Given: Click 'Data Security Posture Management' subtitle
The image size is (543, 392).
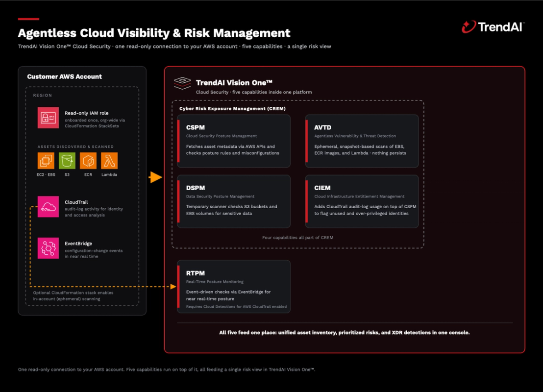Looking at the screenshot, I should click(x=220, y=196).
